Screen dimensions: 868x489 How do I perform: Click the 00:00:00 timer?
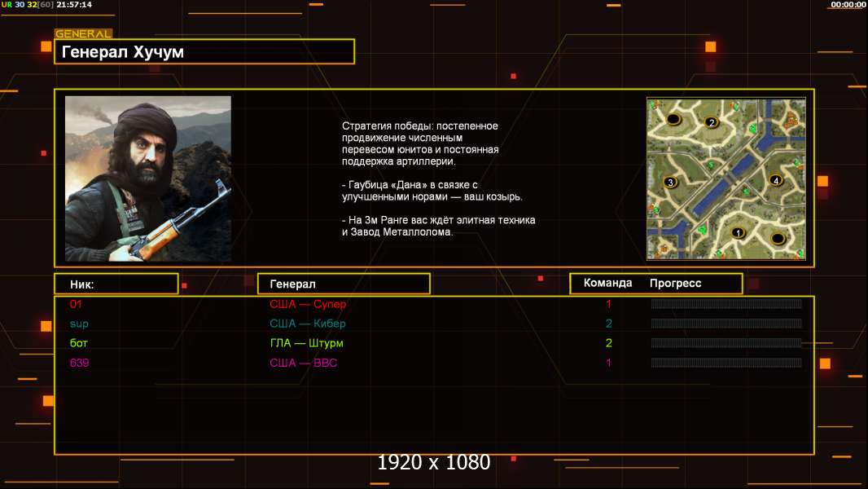point(848,4)
